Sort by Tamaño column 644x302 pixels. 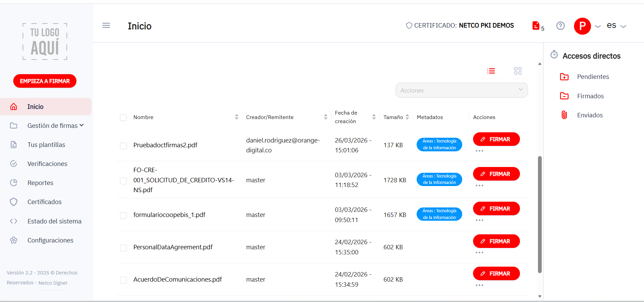(407, 117)
